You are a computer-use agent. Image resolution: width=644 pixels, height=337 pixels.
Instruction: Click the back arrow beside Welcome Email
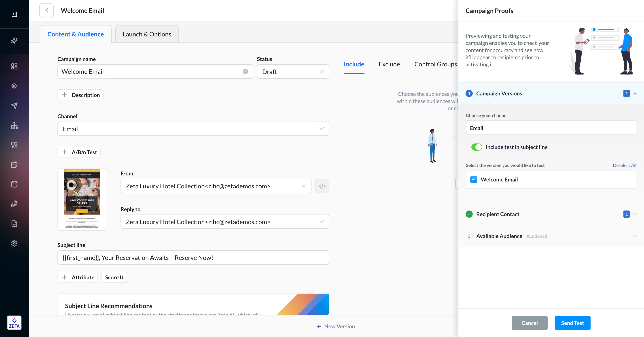[47, 10]
